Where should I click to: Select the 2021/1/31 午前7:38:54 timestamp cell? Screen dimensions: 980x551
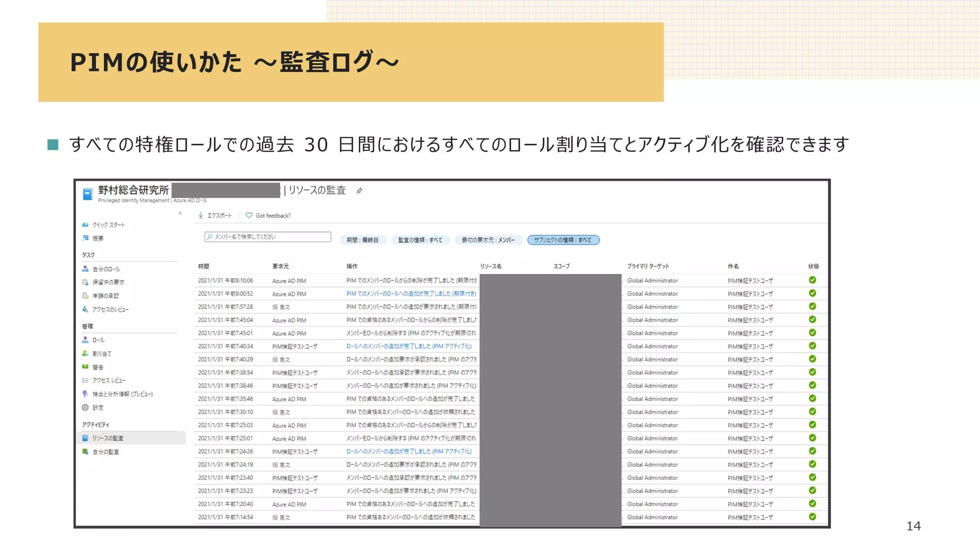coord(225,373)
